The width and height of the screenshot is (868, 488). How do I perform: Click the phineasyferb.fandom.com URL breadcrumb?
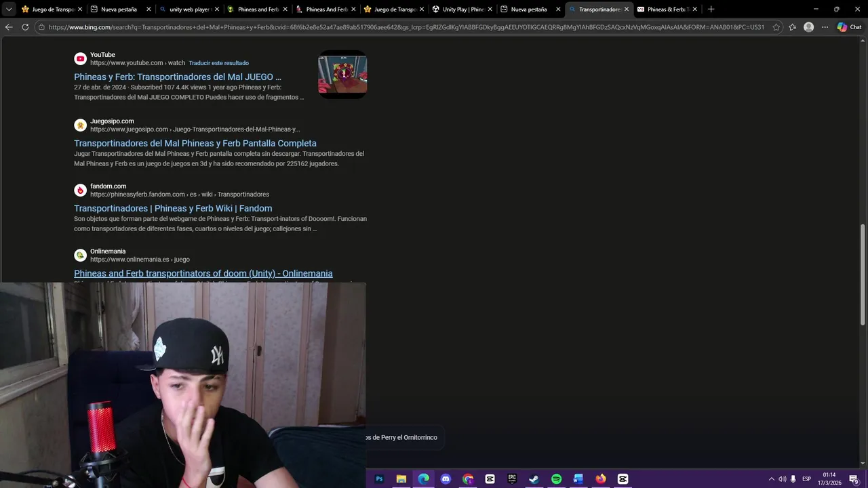(x=180, y=195)
